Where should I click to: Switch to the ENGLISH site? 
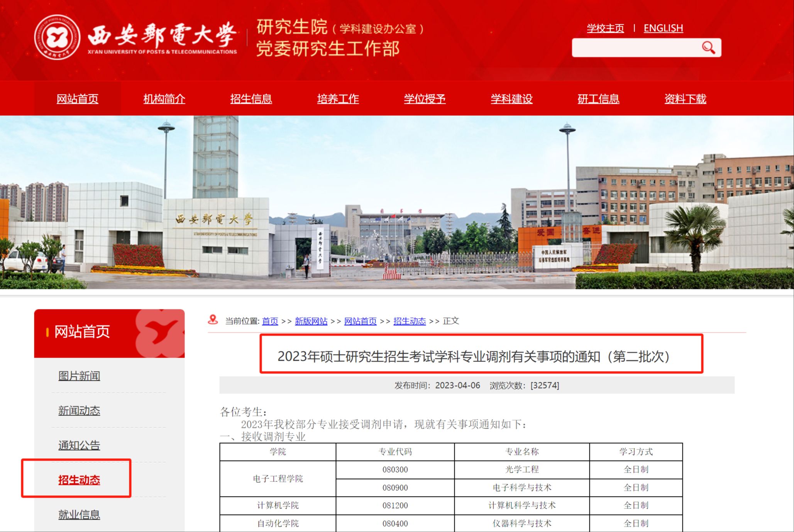663,28
